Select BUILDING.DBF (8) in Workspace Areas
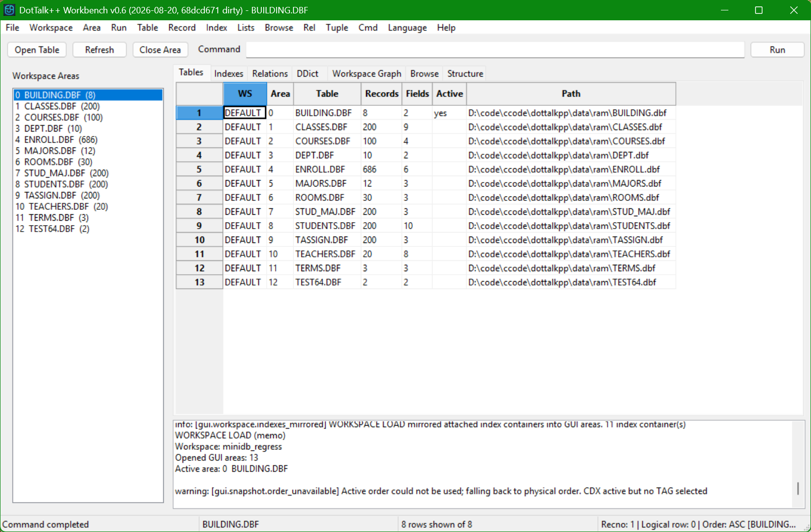Viewport: 811px width, 532px height. [88, 95]
